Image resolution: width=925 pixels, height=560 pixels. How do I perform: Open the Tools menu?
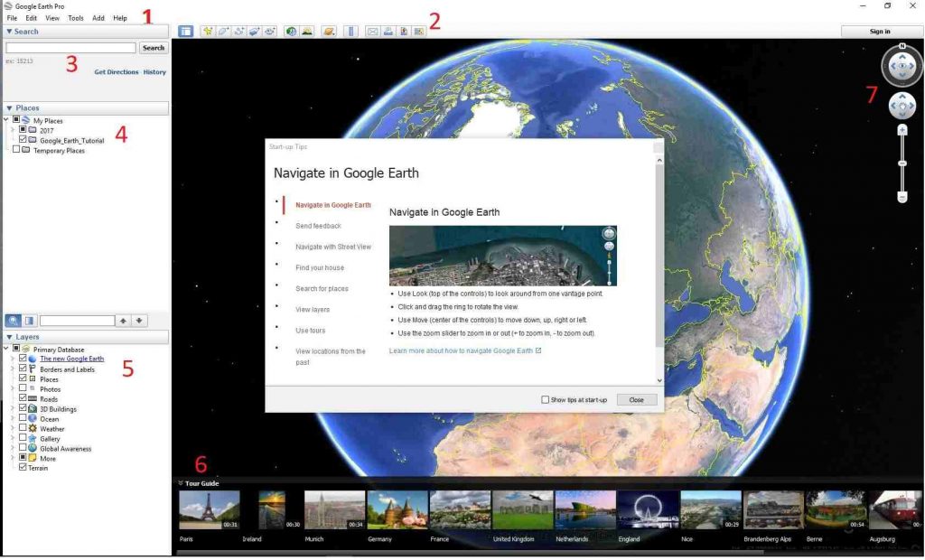(x=75, y=16)
